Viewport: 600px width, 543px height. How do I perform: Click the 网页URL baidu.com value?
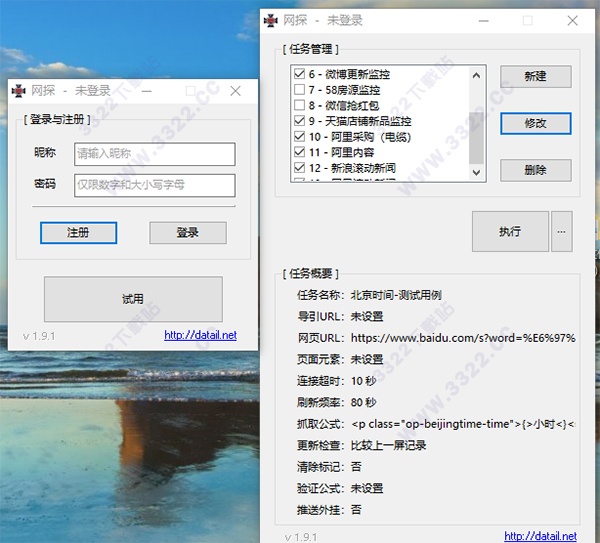(463, 338)
